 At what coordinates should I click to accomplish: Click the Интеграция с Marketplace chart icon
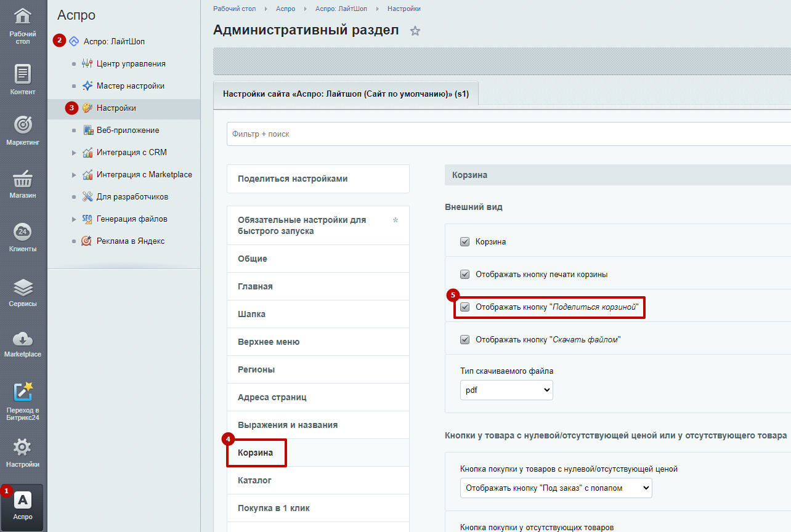tap(87, 175)
